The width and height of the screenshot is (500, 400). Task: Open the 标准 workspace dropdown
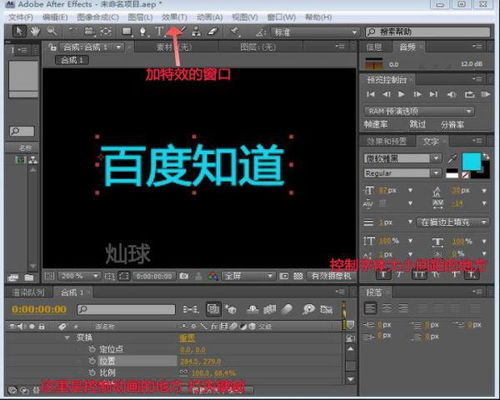click(x=315, y=32)
